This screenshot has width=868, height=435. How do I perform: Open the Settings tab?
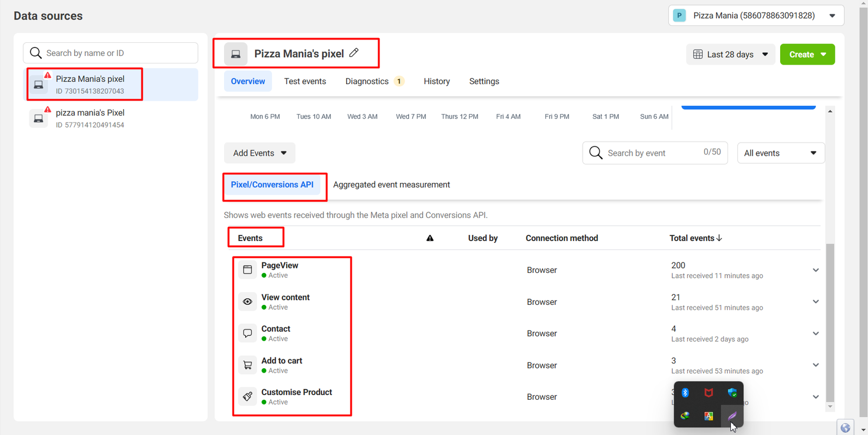click(x=484, y=81)
